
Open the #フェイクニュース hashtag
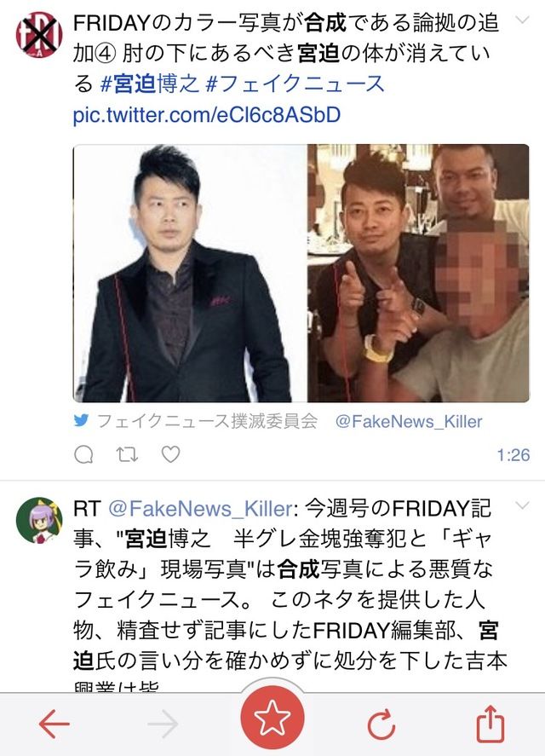pos(295,84)
